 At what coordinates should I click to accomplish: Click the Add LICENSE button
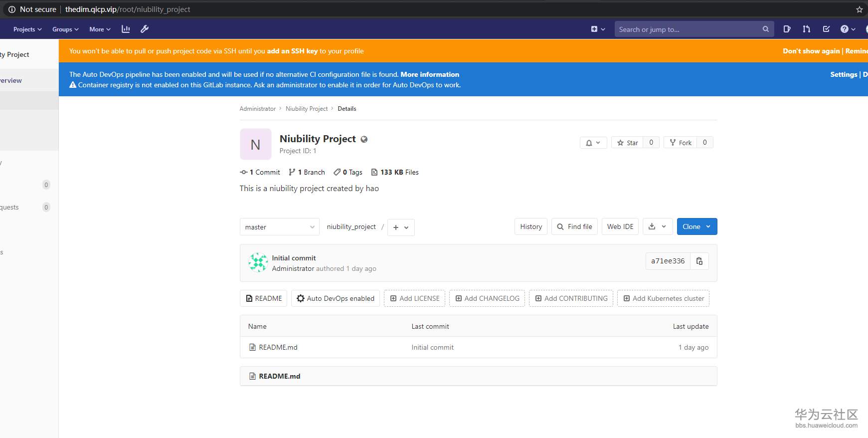point(414,298)
